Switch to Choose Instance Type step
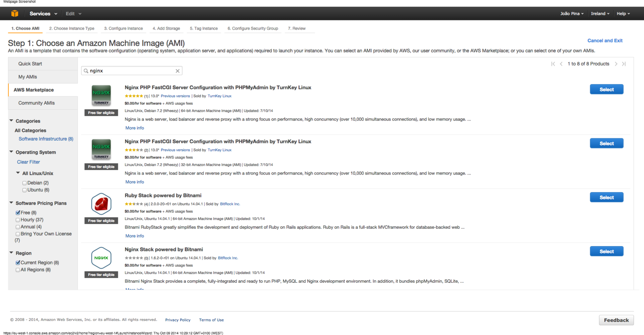Viewport: 644px width, 335px height. (72, 29)
